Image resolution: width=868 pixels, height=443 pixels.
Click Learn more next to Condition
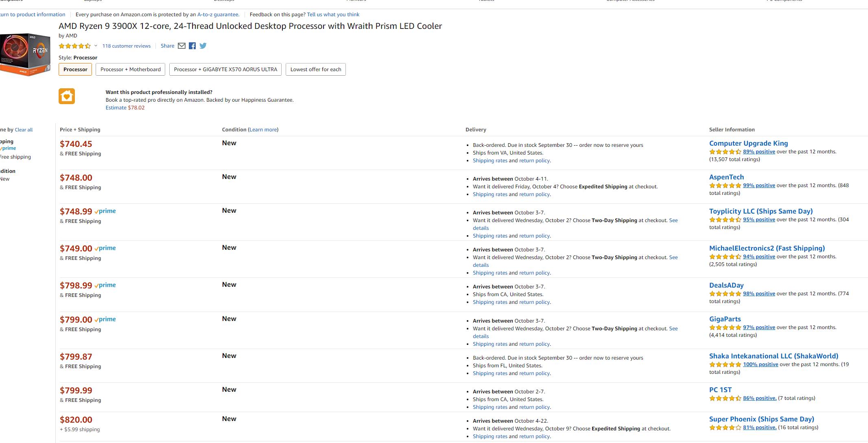pos(263,129)
